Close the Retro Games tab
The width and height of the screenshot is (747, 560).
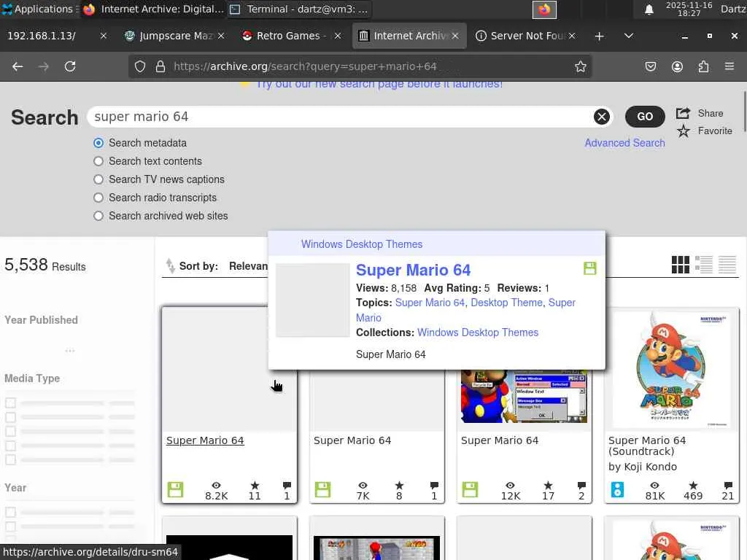tap(337, 36)
